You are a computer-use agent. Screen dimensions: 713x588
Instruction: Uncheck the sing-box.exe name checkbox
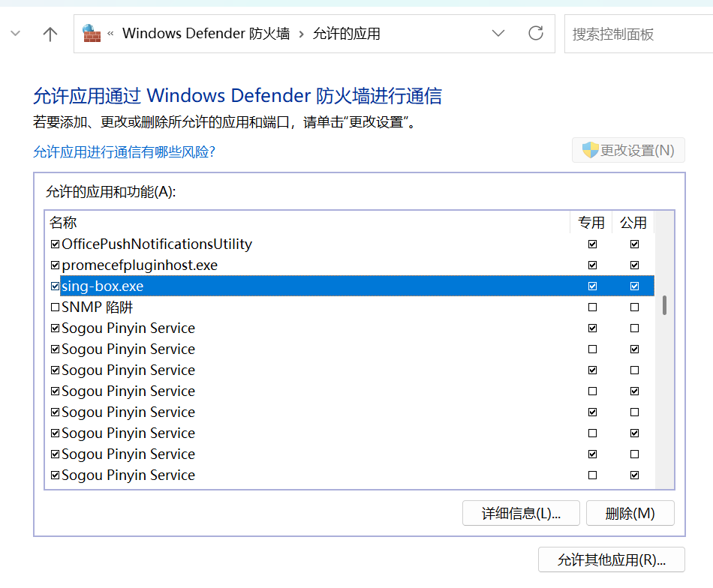(x=55, y=286)
